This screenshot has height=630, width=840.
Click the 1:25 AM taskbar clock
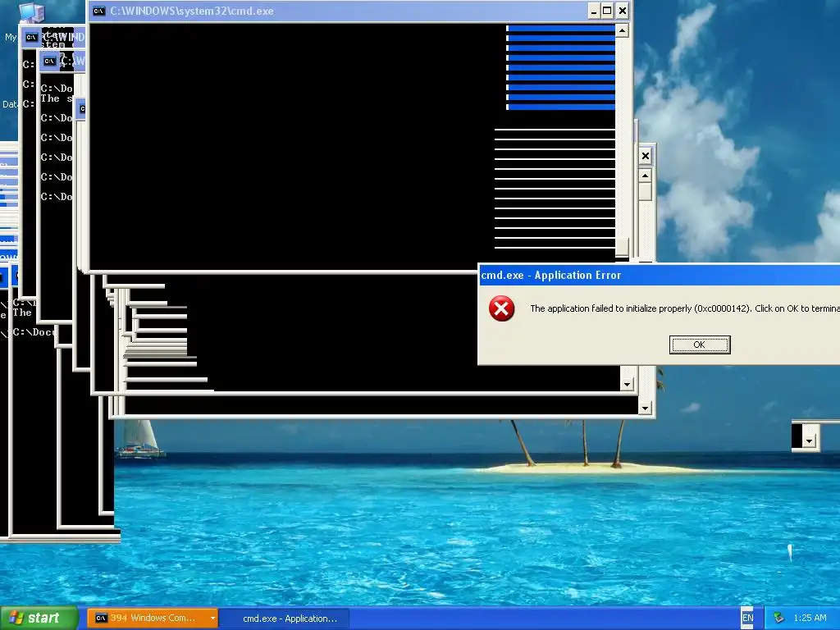(x=810, y=618)
